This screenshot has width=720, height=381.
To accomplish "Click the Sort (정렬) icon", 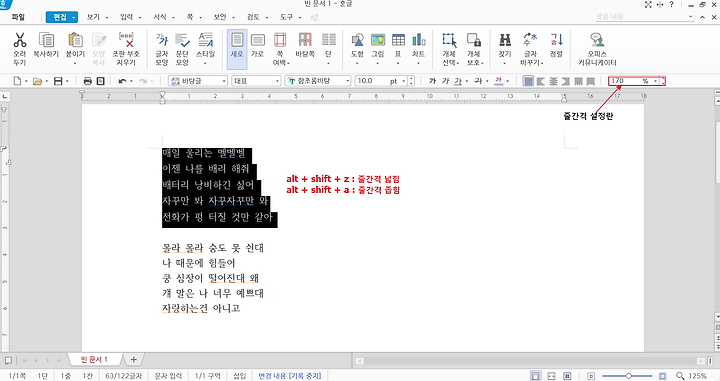I will pyautogui.click(x=557, y=40).
